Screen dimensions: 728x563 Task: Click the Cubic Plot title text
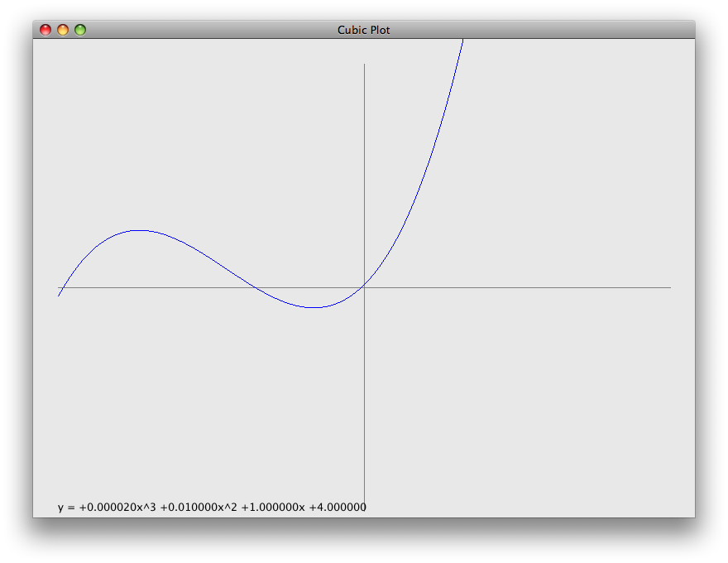(x=363, y=29)
